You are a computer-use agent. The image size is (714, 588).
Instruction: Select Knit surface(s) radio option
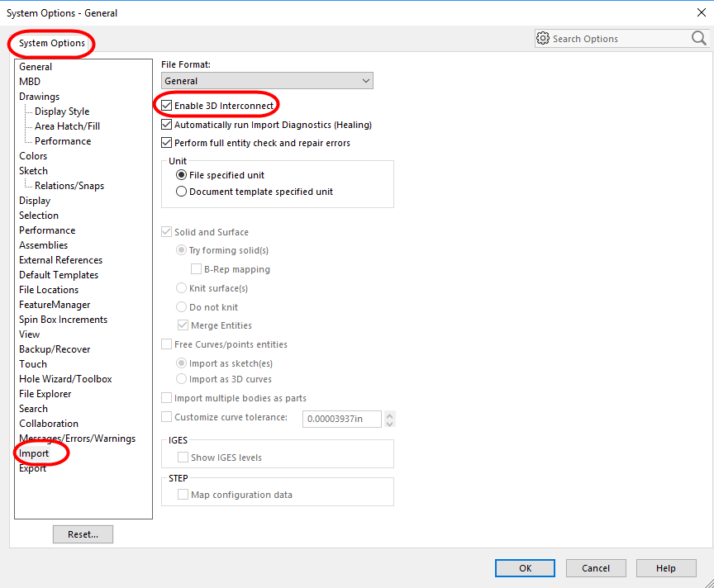(x=181, y=288)
